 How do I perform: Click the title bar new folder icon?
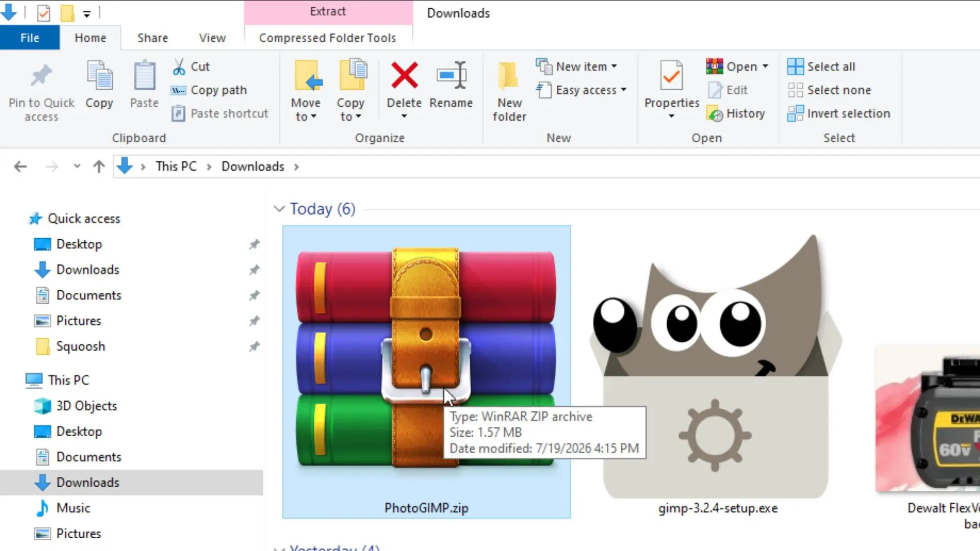(x=67, y=13)
